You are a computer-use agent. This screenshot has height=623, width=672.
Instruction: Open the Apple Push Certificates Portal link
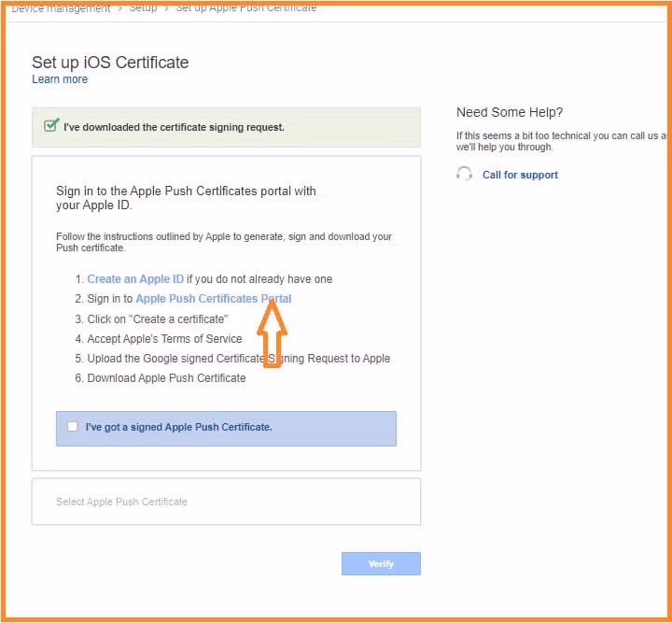[213, 299]
